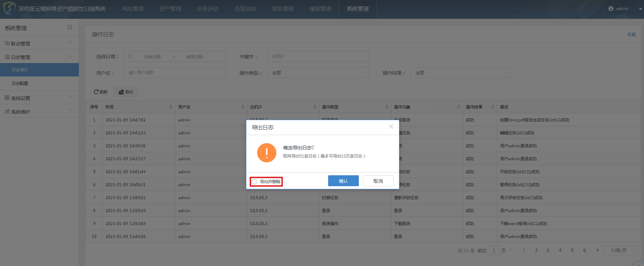
Task: Open the 操作结果 dropdown
Action: 461,73
